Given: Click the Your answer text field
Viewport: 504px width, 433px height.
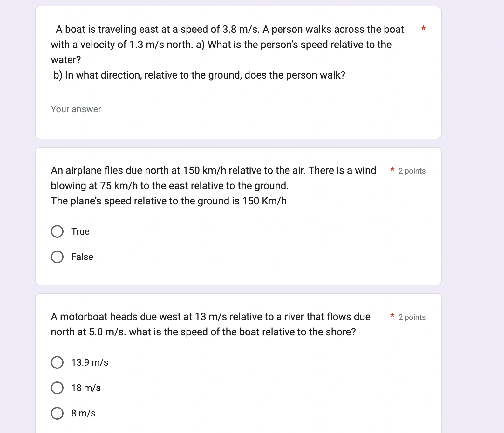Looking at the screenshot, I should pyautogui.click(x=143, y=109).
